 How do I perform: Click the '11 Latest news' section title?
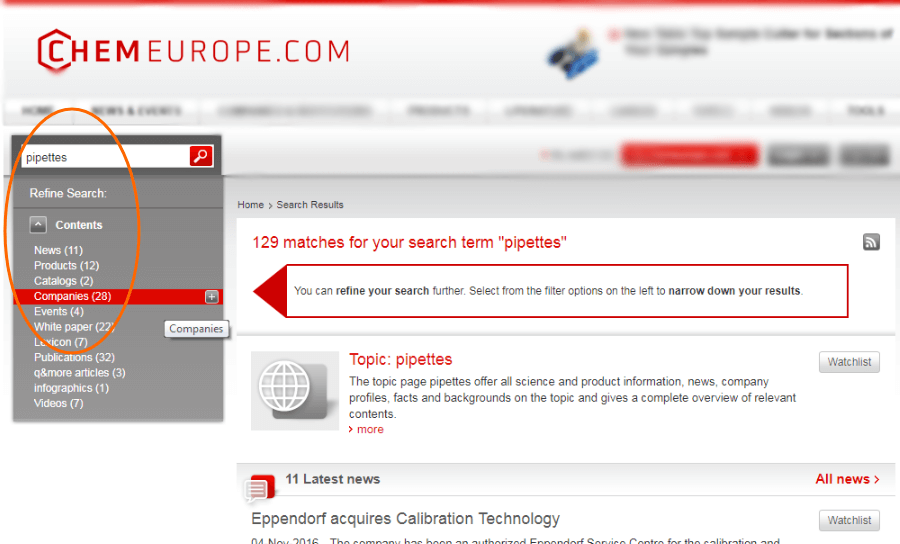[x=333, y=479]
